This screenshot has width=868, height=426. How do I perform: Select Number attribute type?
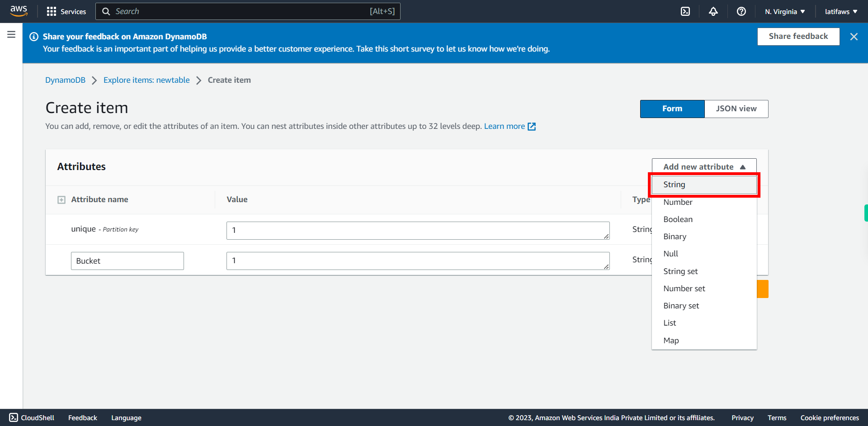click(x=704, y=202)
